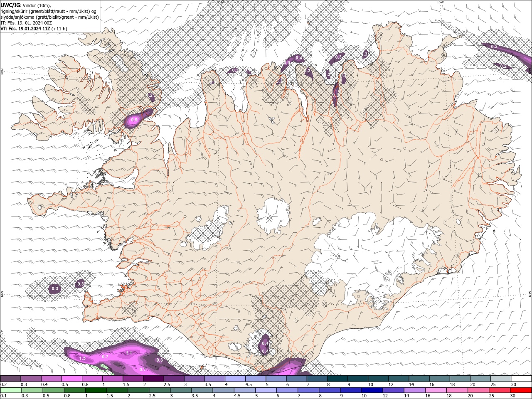Viewport: 532px width, 399px height.
Task: Select the dark teal snow swatch labeled 8
Action: [x=337, y=379]
